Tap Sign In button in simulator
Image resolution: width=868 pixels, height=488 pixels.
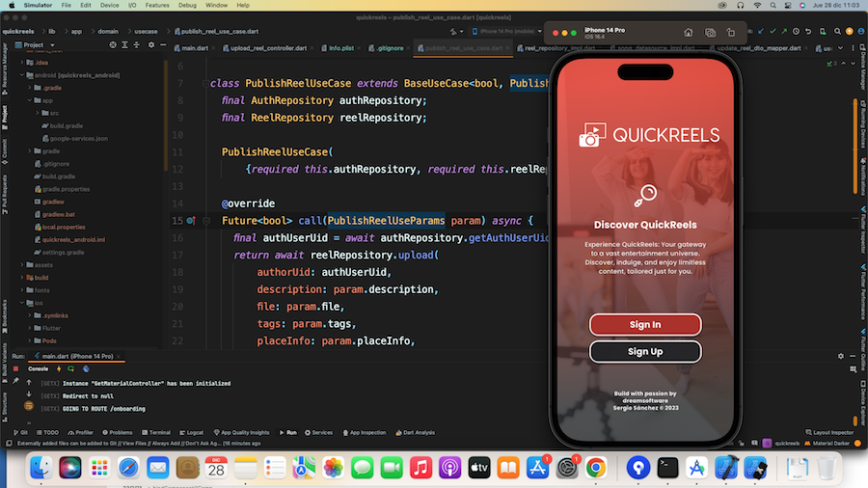pos(645,325)
